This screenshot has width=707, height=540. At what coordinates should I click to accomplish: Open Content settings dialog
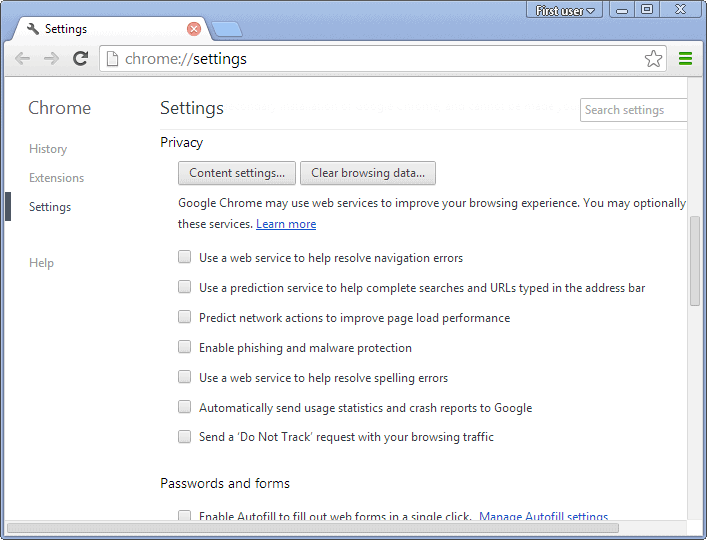click(237, 173)
